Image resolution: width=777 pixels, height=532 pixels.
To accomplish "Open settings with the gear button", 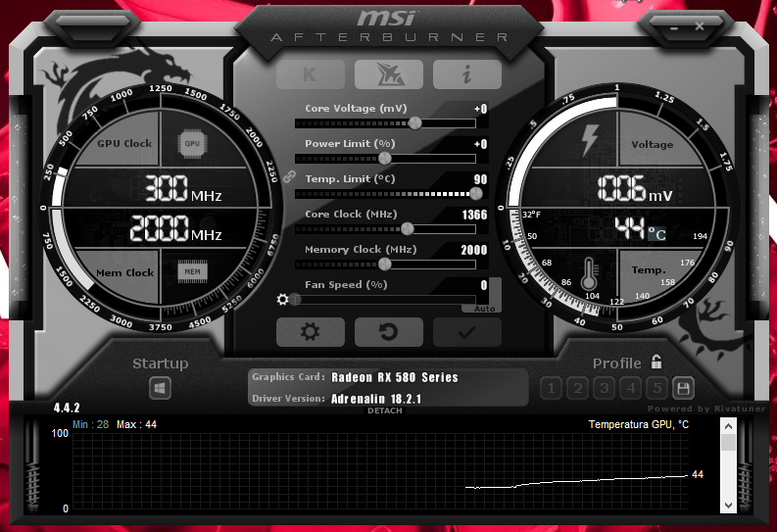I will (311, 332).
